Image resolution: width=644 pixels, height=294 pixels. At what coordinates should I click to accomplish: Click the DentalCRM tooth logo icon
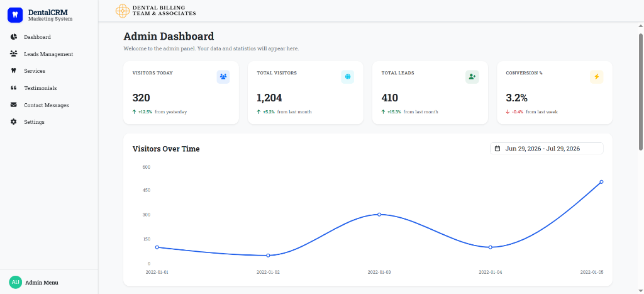tap(15, 15)
